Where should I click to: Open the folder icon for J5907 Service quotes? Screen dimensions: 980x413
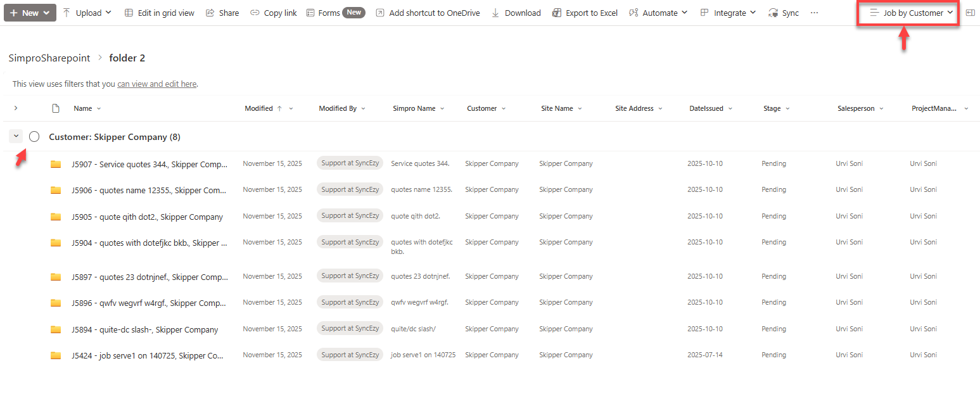coord(56,164)
